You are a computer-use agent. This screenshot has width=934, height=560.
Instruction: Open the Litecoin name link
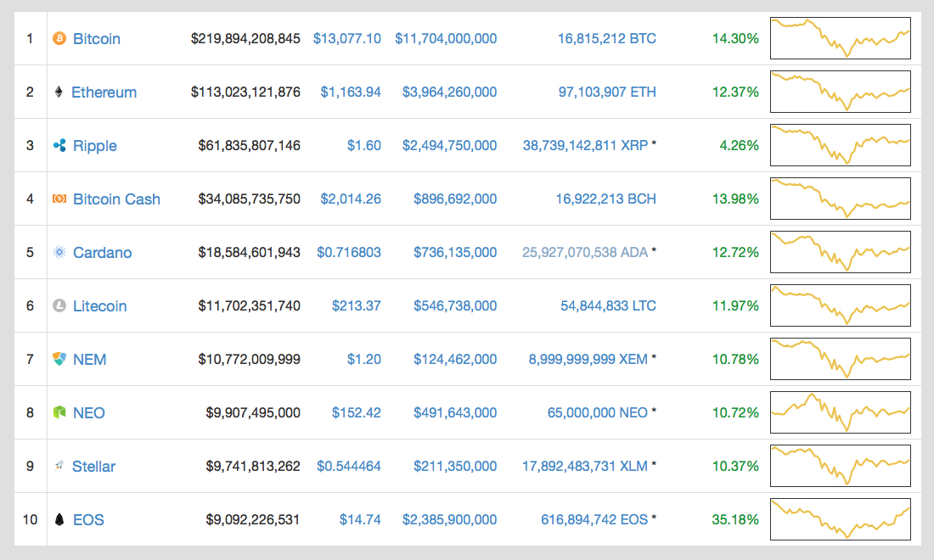pyautogui.click(x=100, y=306)
